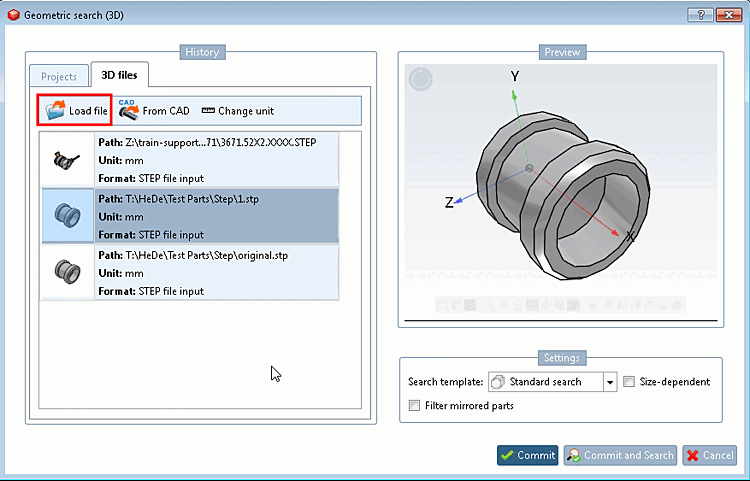This screenshot has height=481, width=750.
Task: Click the Change unit ruler button
Action: (238, 111)
